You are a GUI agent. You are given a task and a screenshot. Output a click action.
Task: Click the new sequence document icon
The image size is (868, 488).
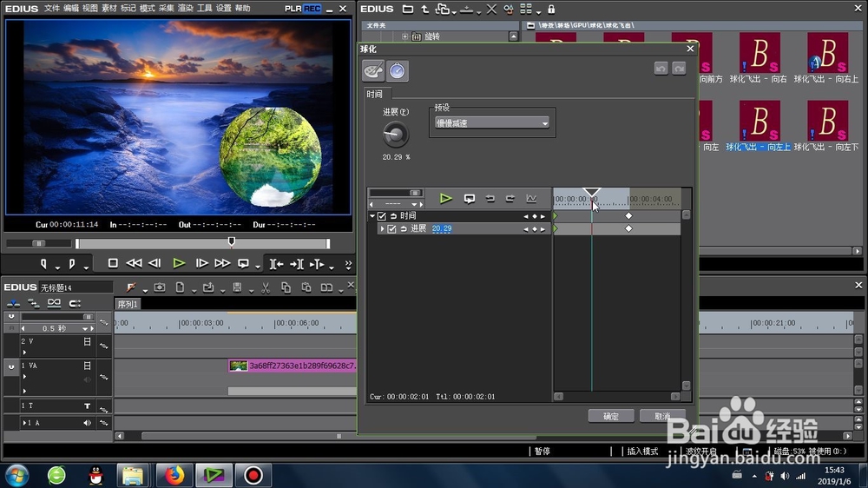180,287
